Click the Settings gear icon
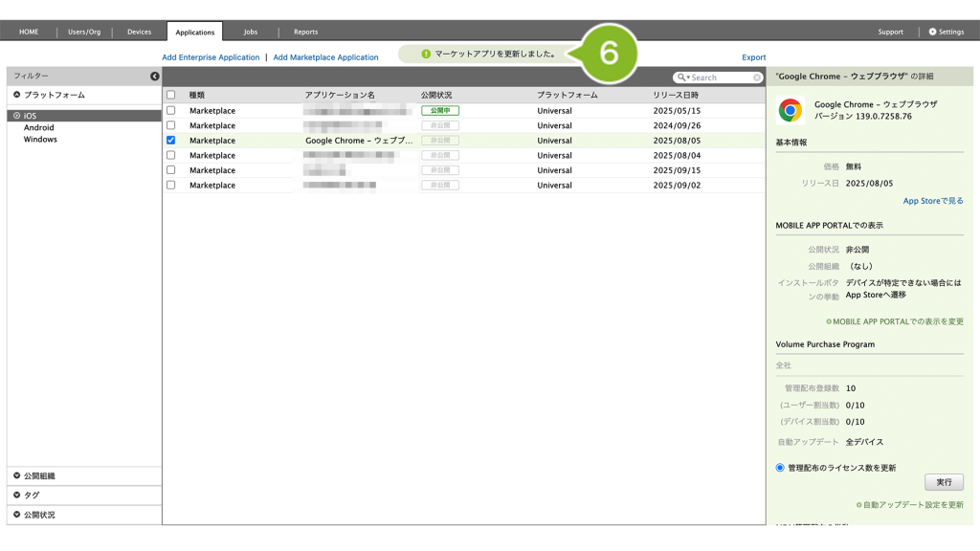 tap(933, 32)
